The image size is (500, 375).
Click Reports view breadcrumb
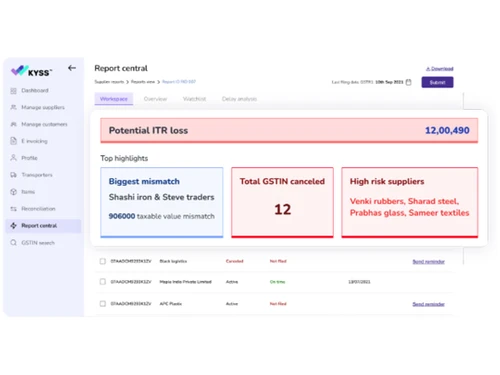pos(143,82)
